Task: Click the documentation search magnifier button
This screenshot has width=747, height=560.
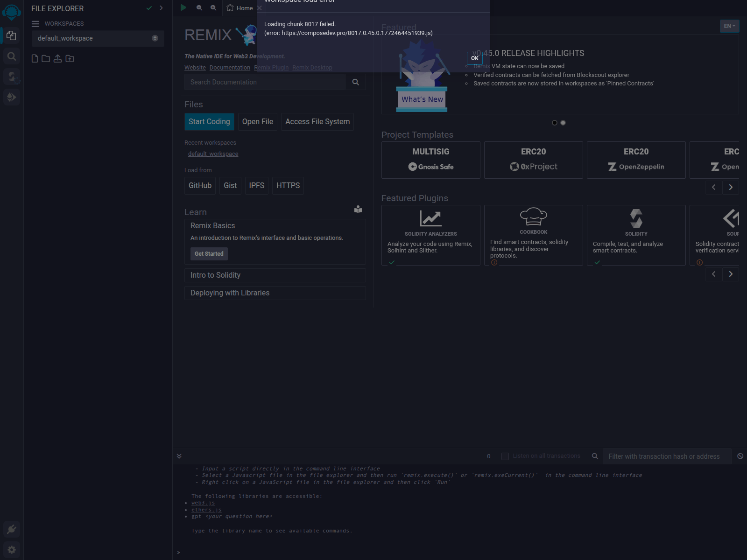Action: tap(355, 82)
